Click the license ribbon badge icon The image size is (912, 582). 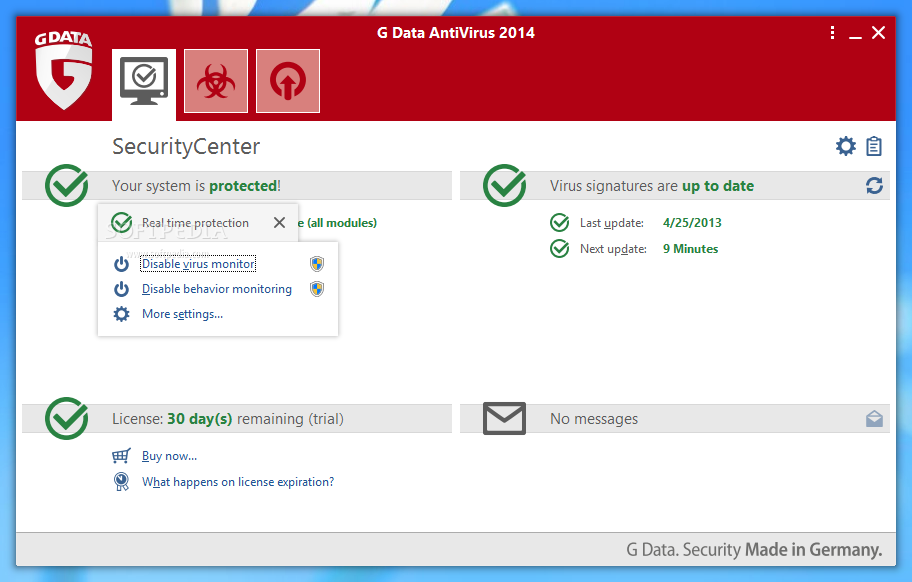pos(121,481)
